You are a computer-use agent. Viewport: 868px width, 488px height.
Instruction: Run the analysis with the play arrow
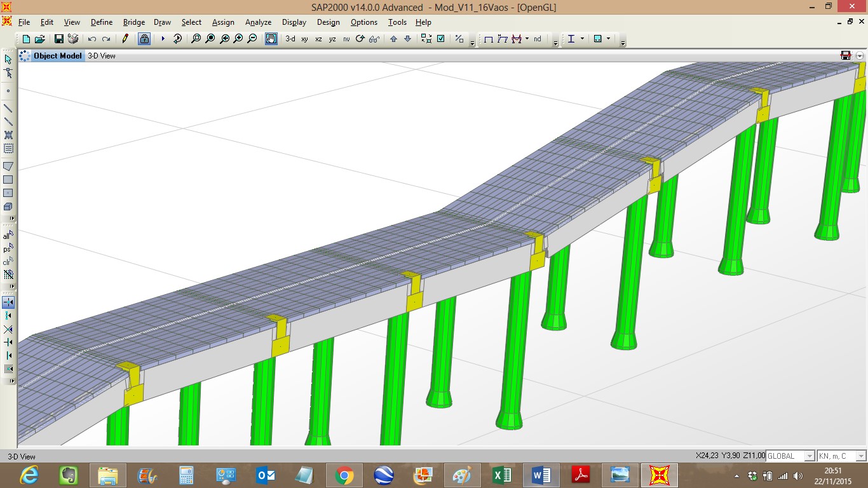(163, 39)
